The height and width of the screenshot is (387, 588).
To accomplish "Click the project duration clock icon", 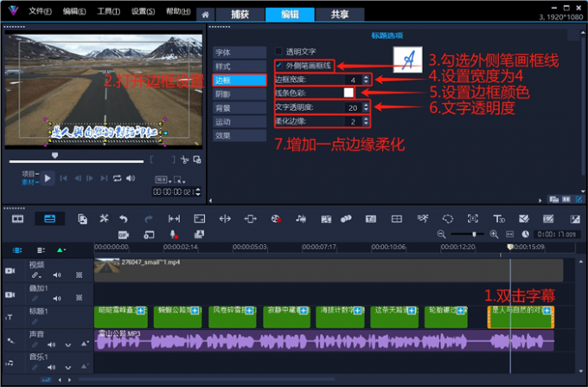I will [525, 235].
